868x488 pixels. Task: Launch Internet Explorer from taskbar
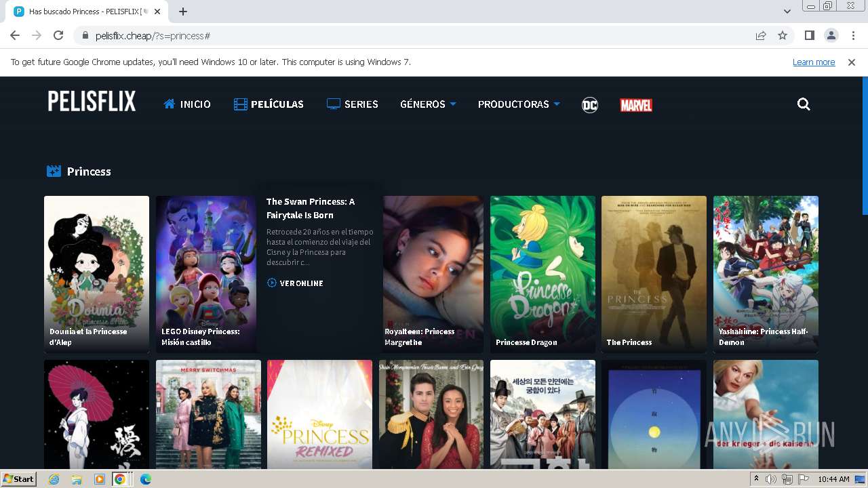[54, 479]
